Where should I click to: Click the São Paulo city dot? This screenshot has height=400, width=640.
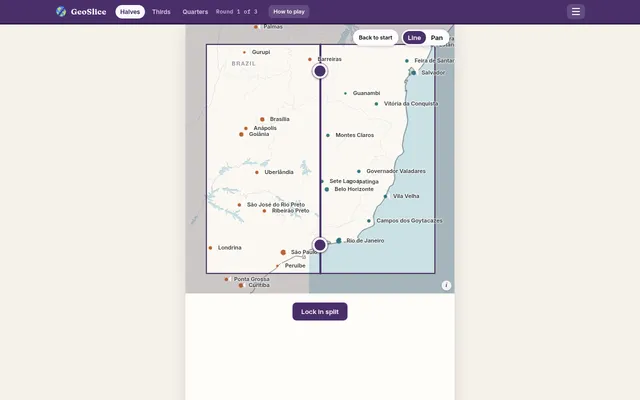(283, 252)
